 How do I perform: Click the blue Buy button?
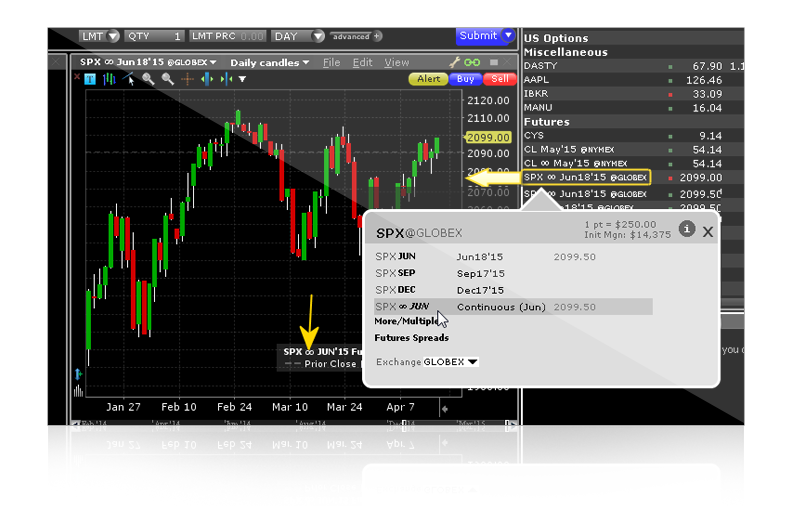point(465,79)
